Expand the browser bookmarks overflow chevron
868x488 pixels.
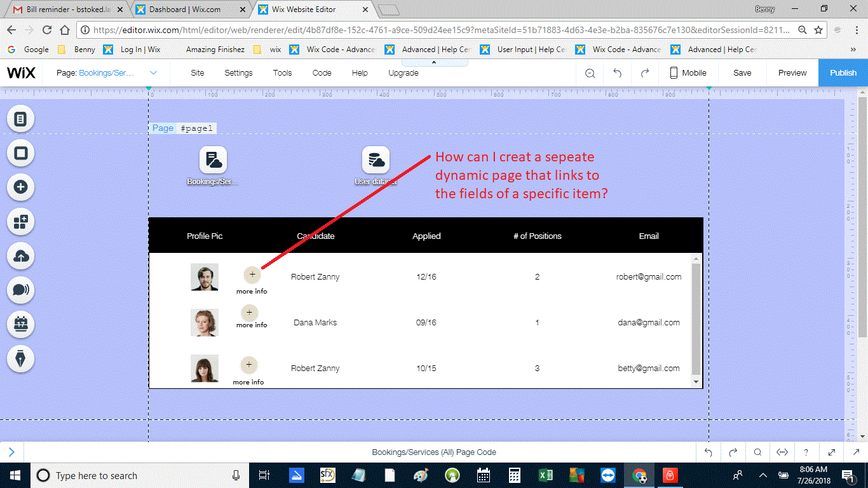(853, 49)
